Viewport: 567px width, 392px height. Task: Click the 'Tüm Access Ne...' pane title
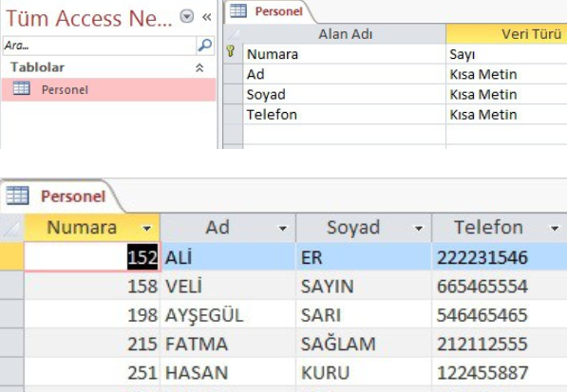click(x=89, y=18)
